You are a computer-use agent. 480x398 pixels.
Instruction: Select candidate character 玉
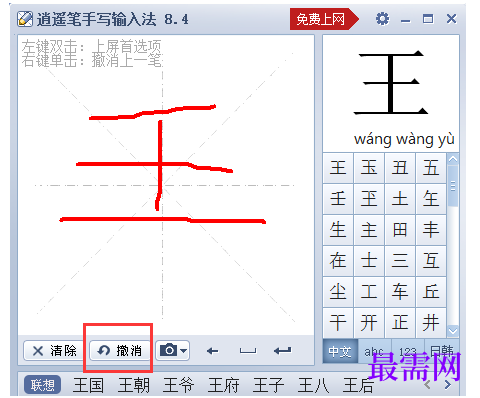369,168
